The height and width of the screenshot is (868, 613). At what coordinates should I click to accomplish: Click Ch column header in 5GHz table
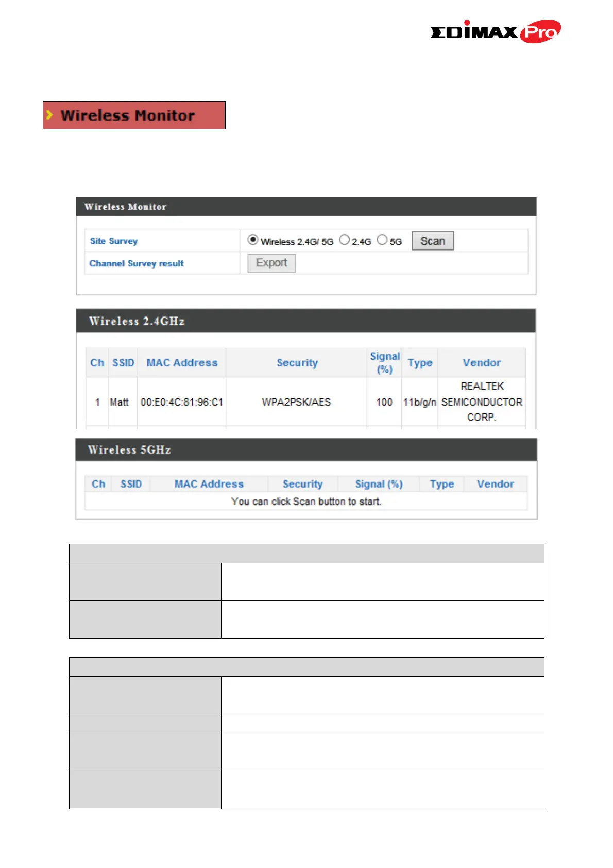98,484
